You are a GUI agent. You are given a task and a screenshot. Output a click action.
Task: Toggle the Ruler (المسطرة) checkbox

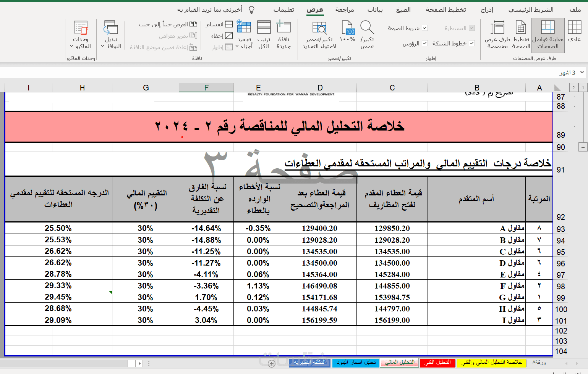coord(472,28)
